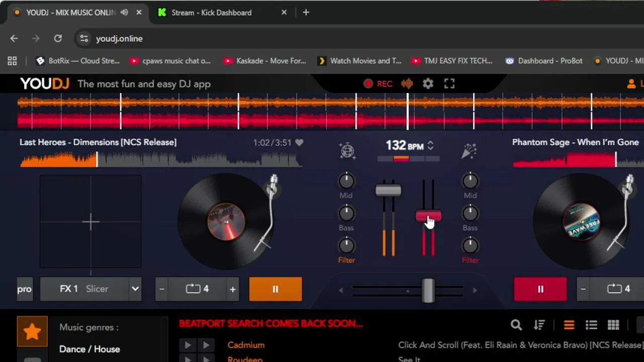Open the waveform display icon in the header
Screen dimensions: 644x362
407,84
